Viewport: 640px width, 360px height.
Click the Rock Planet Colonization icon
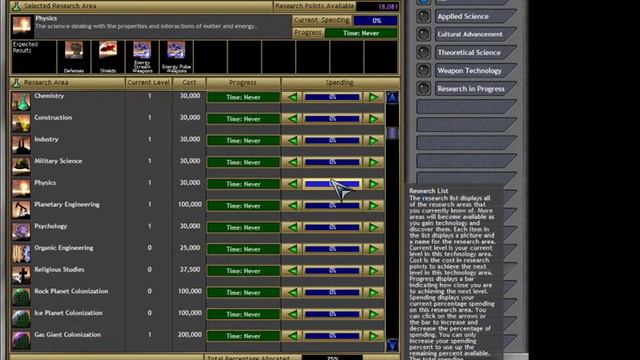point(21,296)
